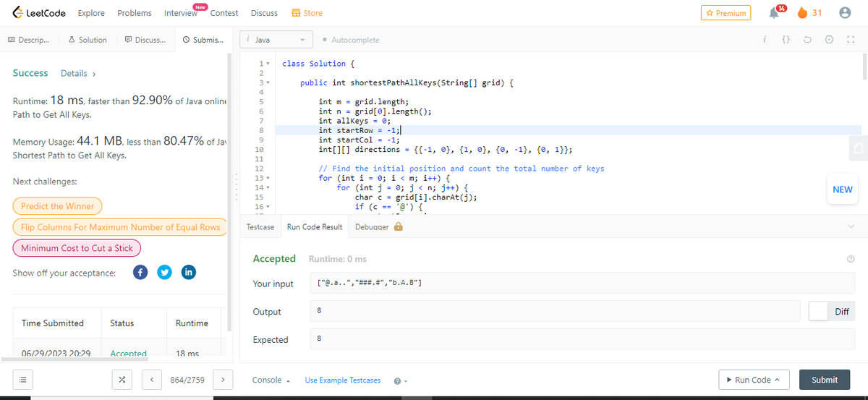Screen dimensions: 868x400
Task: Click the Runtime column header
Action: [x=192, y=323]
